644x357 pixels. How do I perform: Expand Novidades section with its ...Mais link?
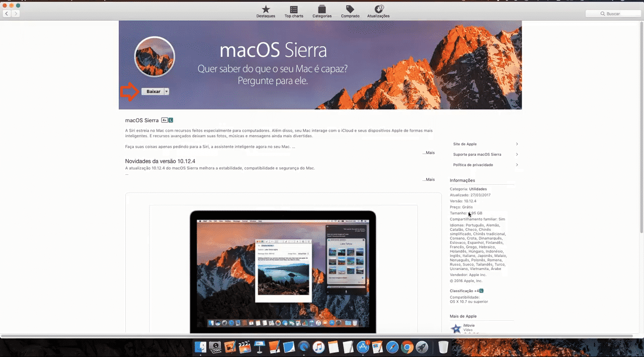click(429, 180)
